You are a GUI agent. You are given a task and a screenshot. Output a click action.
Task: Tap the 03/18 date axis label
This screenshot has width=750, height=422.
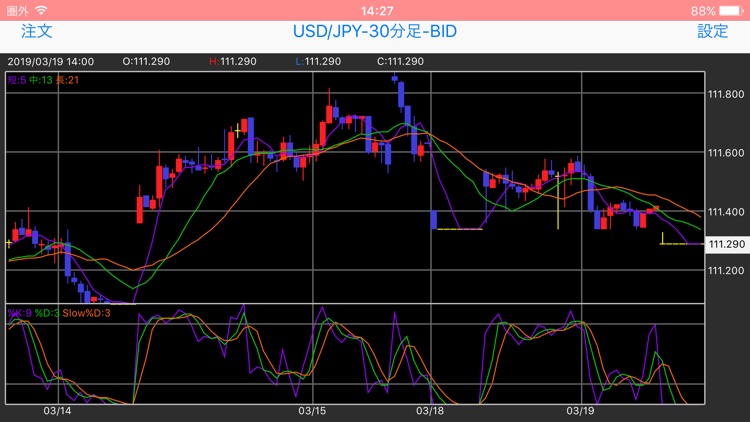(430, 411)
